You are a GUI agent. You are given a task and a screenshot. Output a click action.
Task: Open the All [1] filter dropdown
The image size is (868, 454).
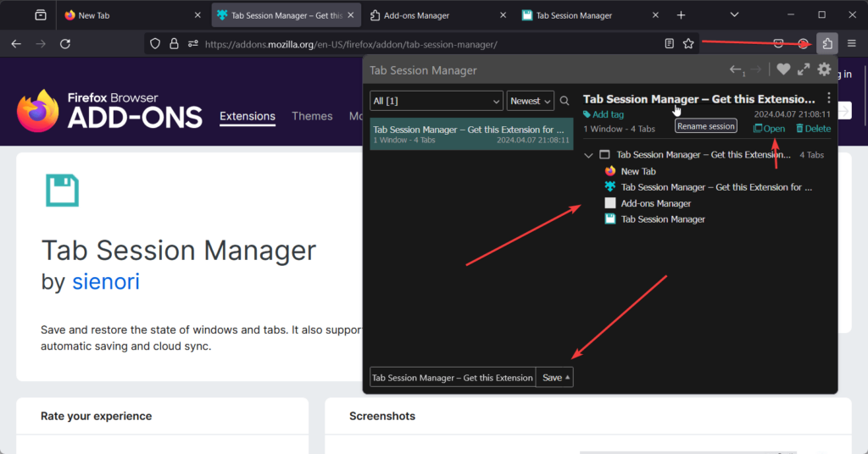pyautogui.click(x=437, y=101)
